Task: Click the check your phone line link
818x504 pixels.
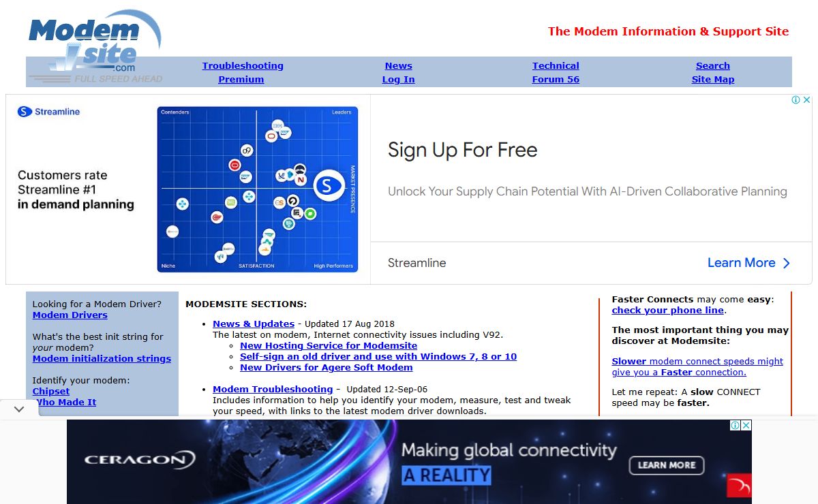Action: [x=667, y=311]
